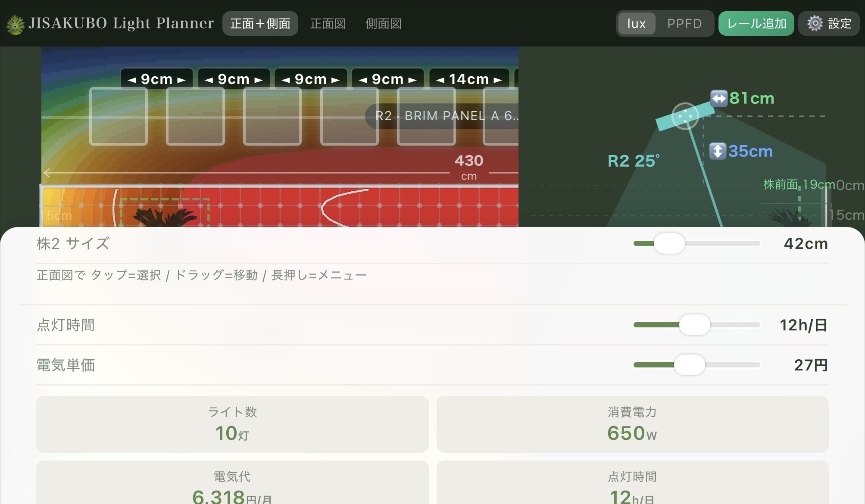Switch measurement unit to PPFD
The height and width of the screenshot is (504, 865).
[x=685, y=24]
